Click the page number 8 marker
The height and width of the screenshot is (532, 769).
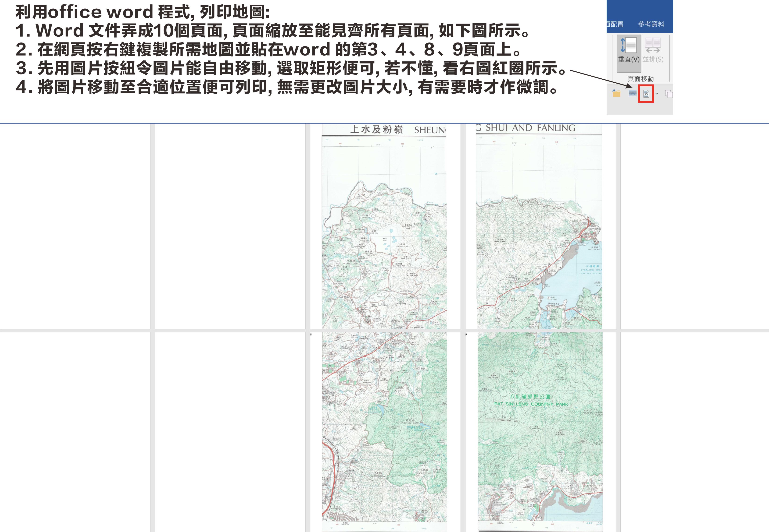point(311,334)
